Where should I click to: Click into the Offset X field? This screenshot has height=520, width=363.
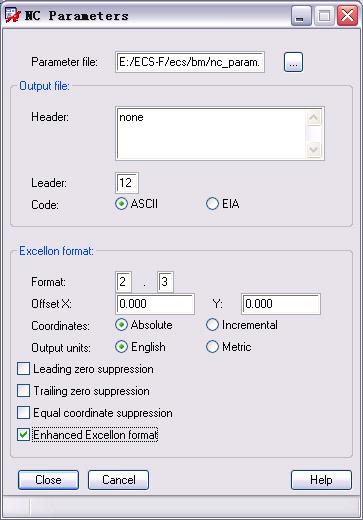pos(155,304)
